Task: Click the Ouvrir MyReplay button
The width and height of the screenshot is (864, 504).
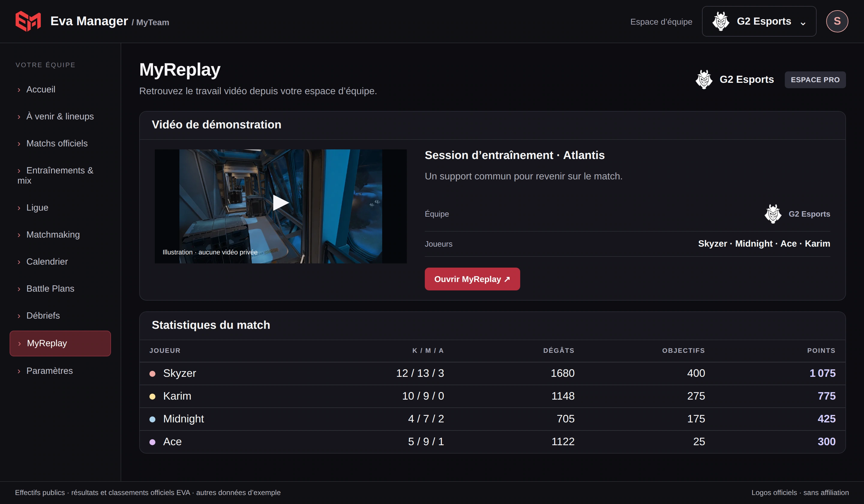Action: pos(472,279)
